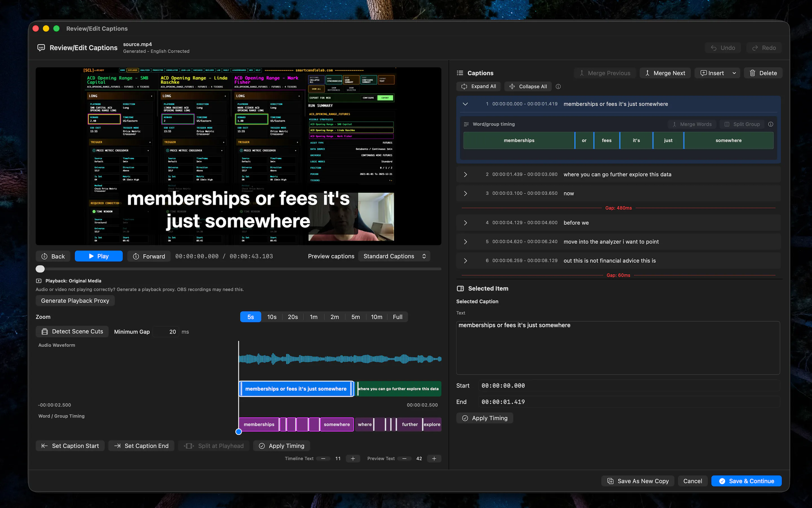The height and width of the screenshot is (508, 812).
Task: Select the 'memberships' word block in Word/group timing
Action: click(x=519, y=141)
